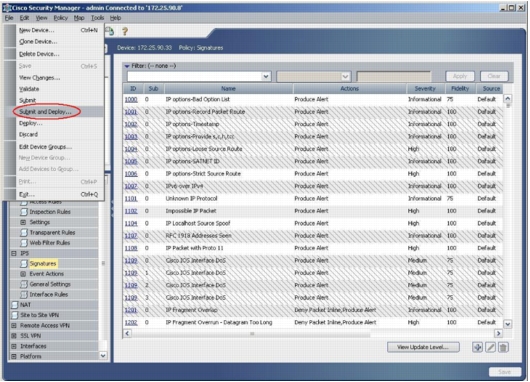The width and height of the screenshot is (530, 382).
Task: Click the table scroll up arrow
Action: pyautogui.click(x=507, y=99)
